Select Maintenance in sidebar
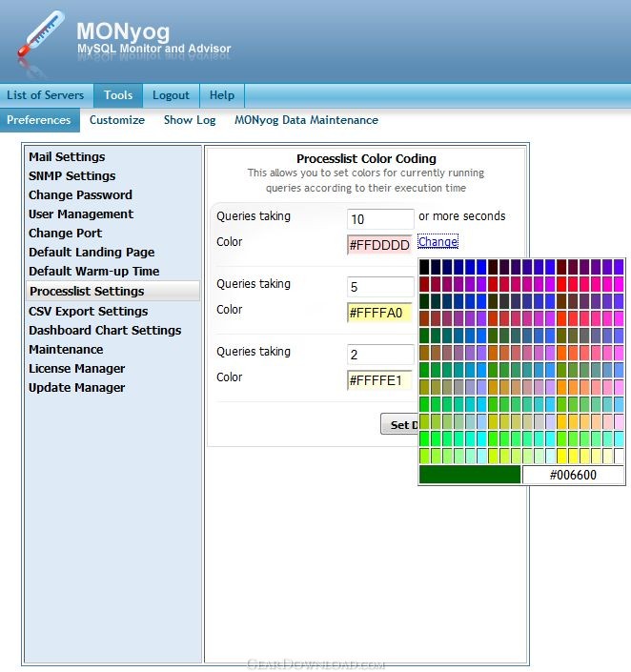This screenshot has width=631, height=672. tap(66, 349)
